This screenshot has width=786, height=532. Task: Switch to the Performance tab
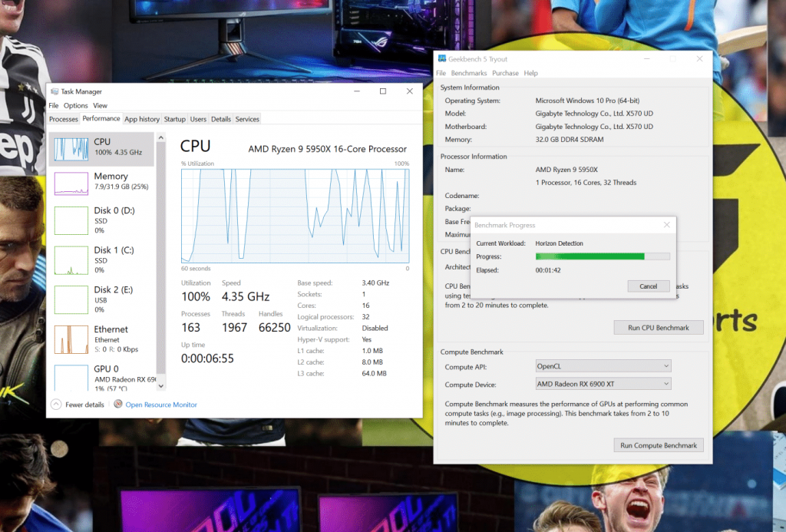point(101,118)
